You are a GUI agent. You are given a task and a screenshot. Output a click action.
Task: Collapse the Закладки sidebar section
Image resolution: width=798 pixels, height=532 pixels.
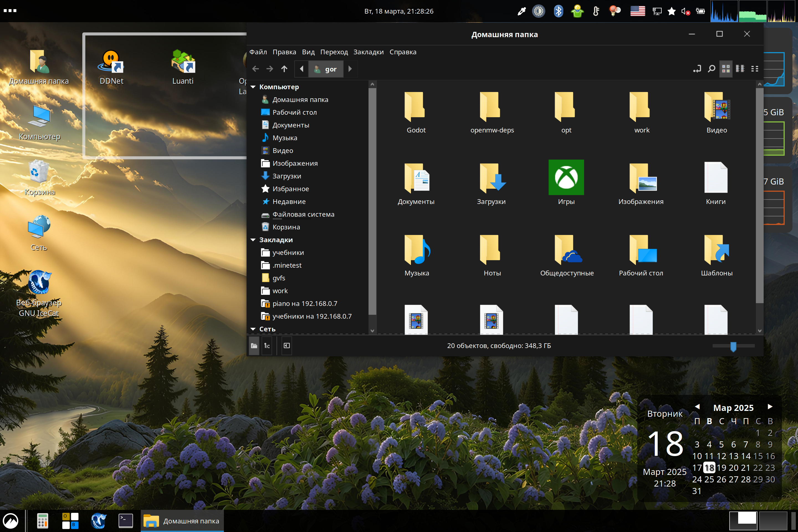[253, 240]
